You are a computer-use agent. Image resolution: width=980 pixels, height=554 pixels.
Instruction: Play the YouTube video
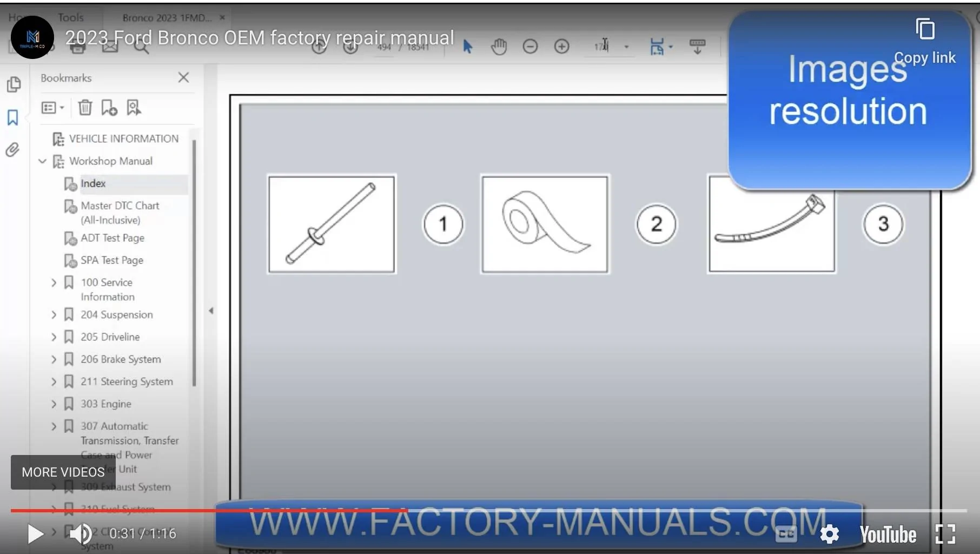click(x=35, y=534)
